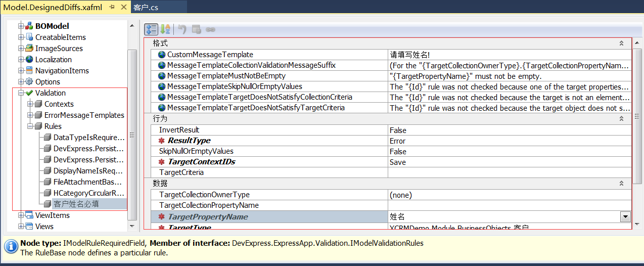Image resolution: width=644 pixels, height=266 pixels.
Task: Switch to categorized property view
Action: click(151, 29)
